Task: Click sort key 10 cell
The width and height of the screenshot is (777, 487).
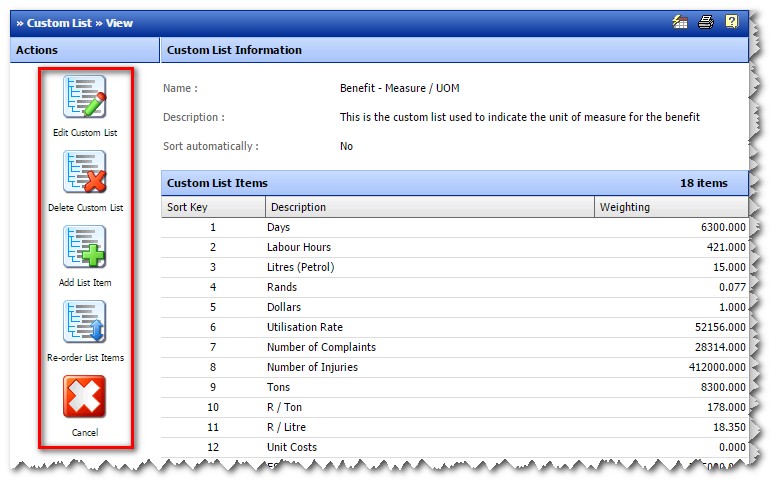Action: point(213,407)
